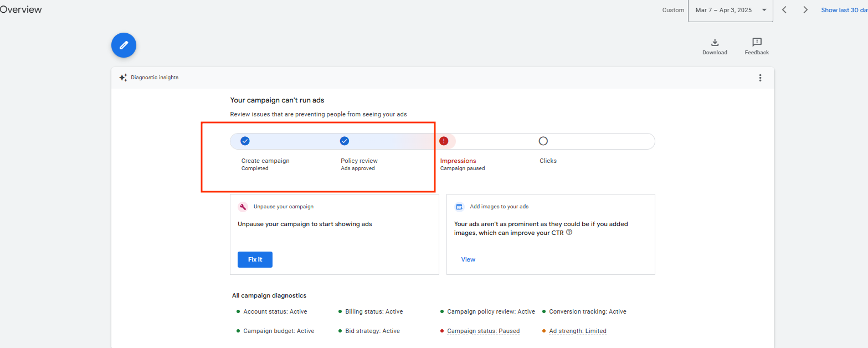Open the Feedback icon
This screenshot has width=868, height=348.
click(x=757, y=43)
